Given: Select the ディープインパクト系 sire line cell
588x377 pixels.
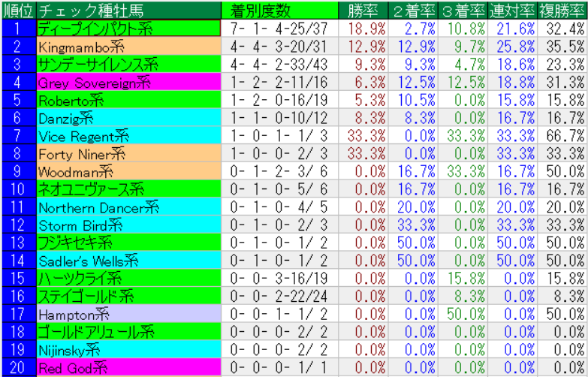Looking at the screenshot, I should pyautogui.click(x=128, y=28).
